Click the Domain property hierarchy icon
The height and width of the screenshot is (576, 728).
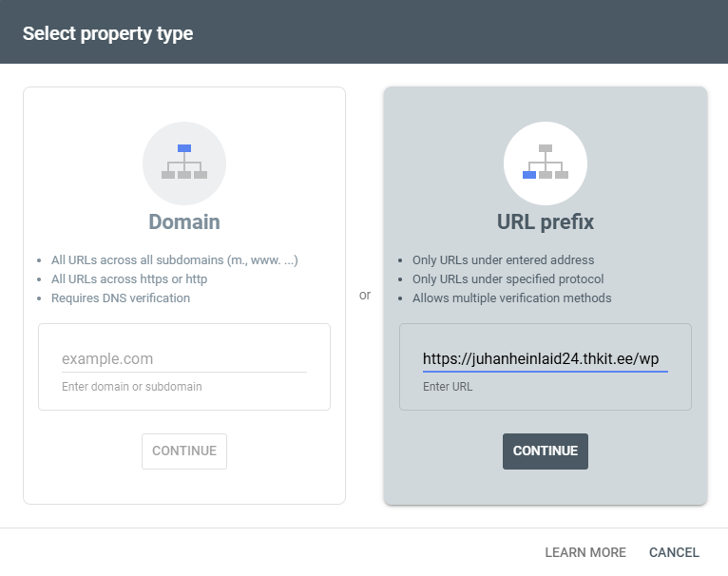click(184, 163)
